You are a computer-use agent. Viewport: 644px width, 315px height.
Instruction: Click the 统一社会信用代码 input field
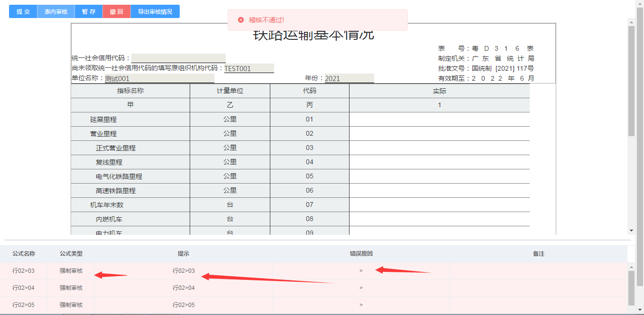[x=178, y=58]
